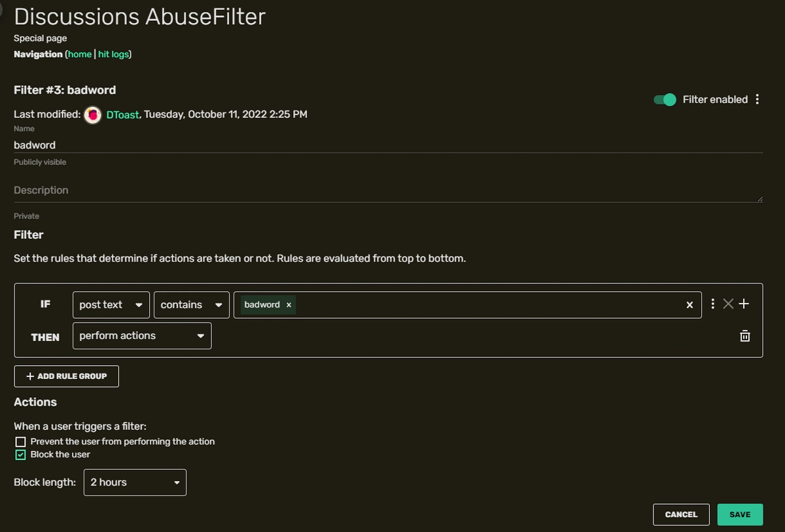The image size is (785, 532).
Task: Open the Block length 2 hours dropdown
Action: [135, 482]
